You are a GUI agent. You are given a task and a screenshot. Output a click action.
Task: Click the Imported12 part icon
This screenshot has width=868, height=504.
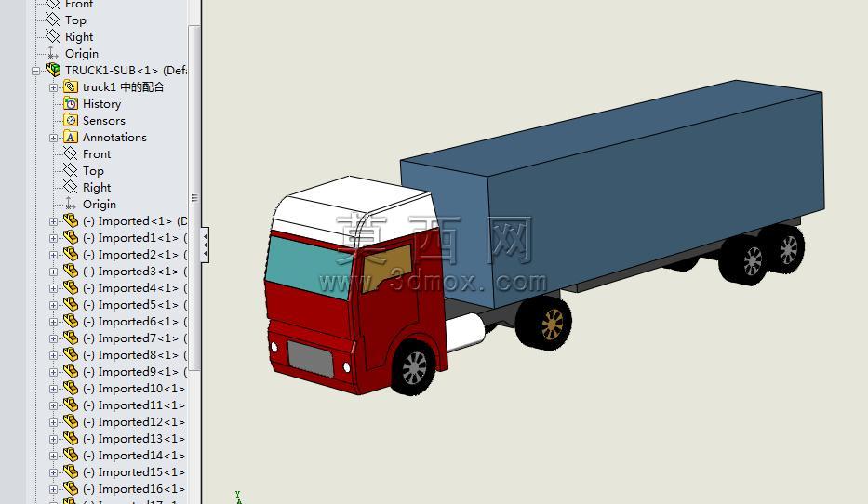71,421
